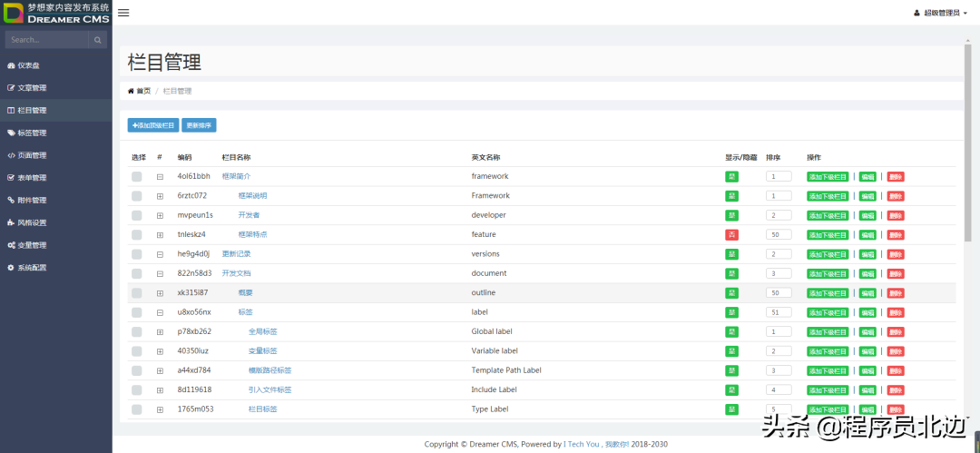
Task: Toggle the red 否 visibility badge for feature
Action: coord(732,235)
